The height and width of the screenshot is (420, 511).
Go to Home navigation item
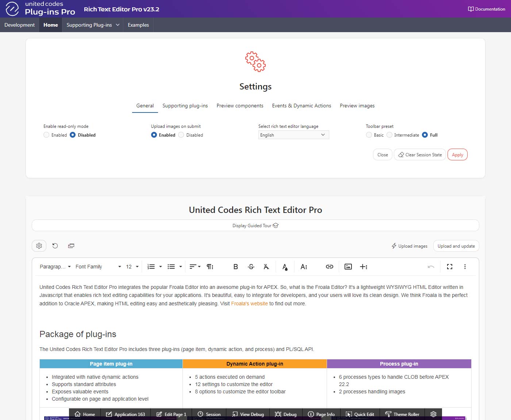50,25
